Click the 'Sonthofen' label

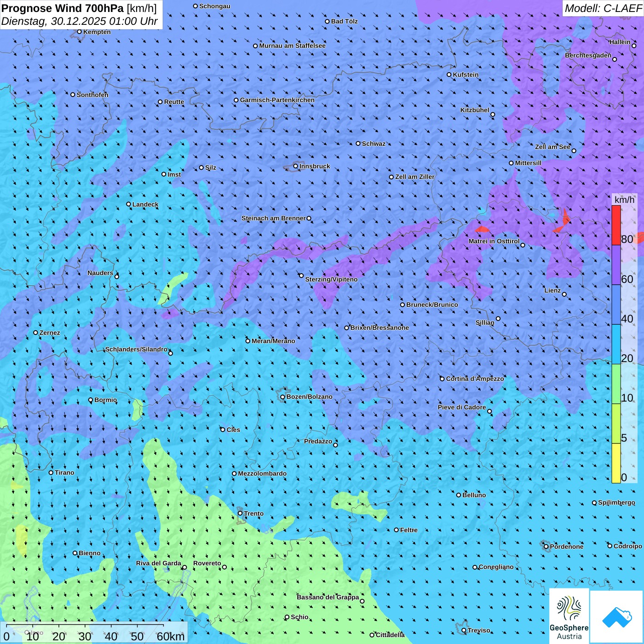[x=92, y=95]
